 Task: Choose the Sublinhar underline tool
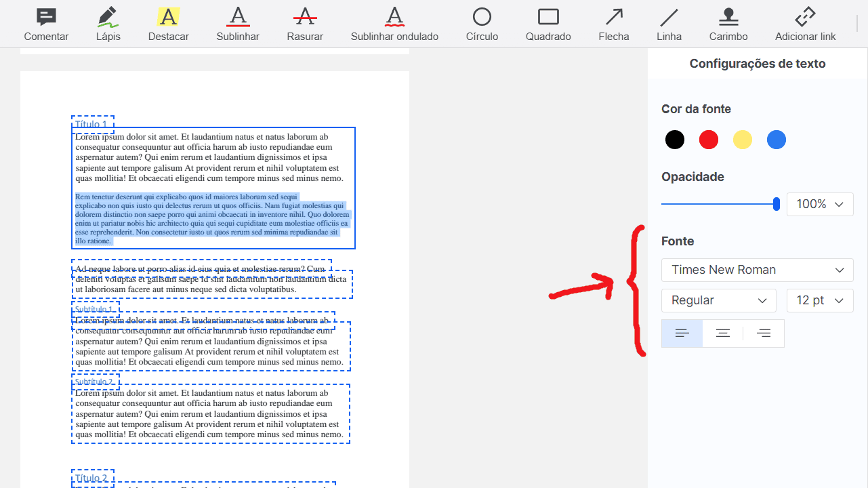[x=238, y=24]
